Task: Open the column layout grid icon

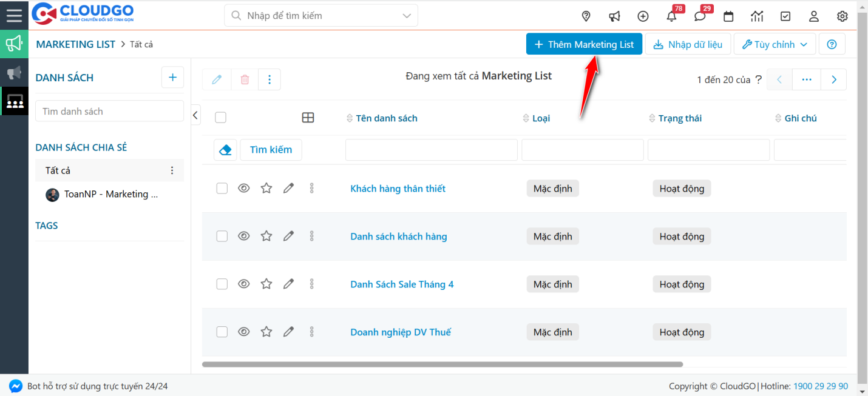Action: pos(308,118)
